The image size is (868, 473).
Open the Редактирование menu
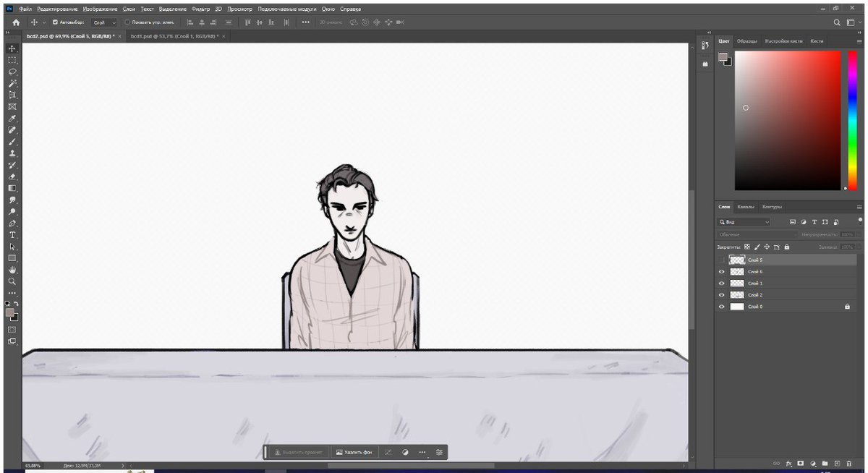pyautogui.click(x=57, y=9)
